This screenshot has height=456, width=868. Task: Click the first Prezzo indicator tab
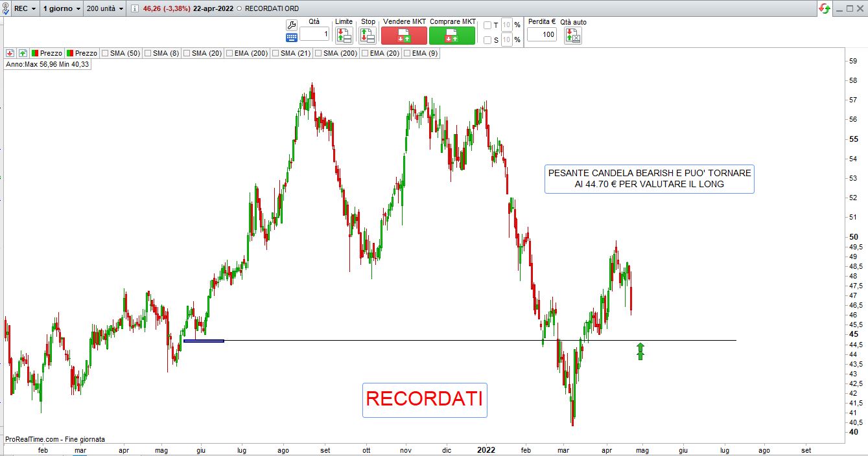tap(46, 53)
